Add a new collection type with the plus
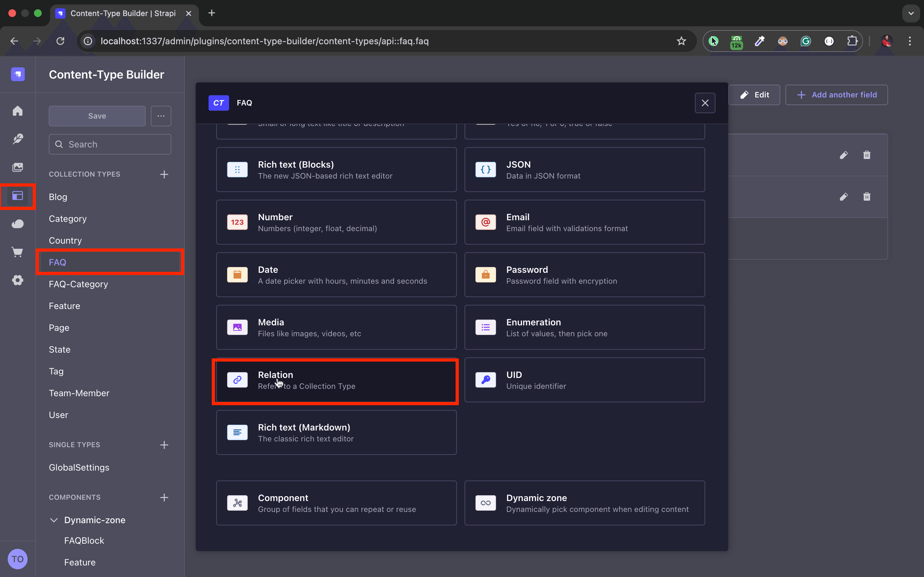924x577 pixels. point(164,174)
